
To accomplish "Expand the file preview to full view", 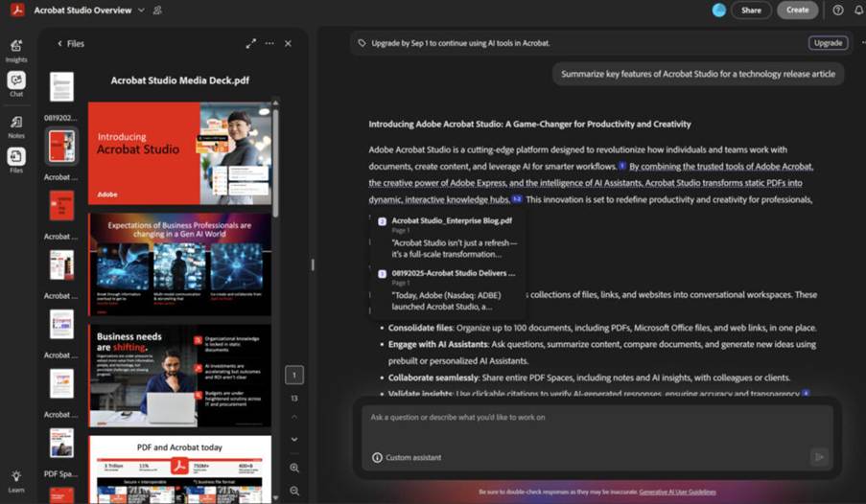I will pyautogui.click(x=250, y=44).
